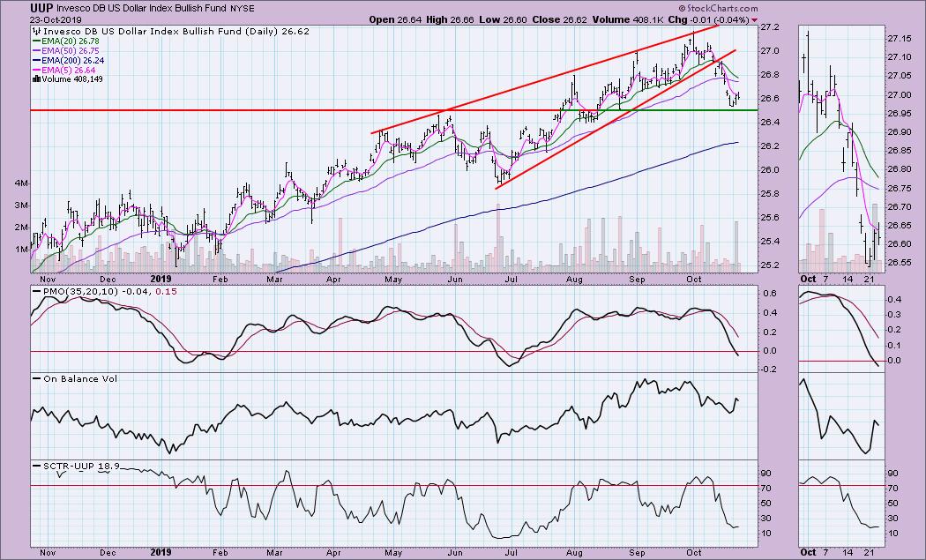This screenshot has width=926, height=560.
Task: Click the Sep month label under the price chart
Action: [637, 279]
